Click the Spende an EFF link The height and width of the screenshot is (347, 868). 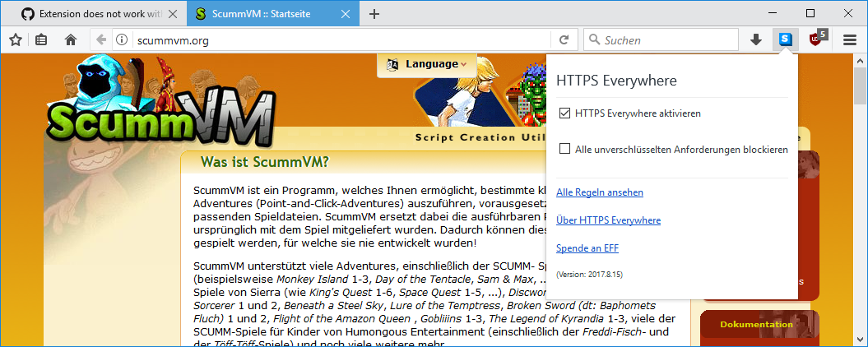coord(587,248)
